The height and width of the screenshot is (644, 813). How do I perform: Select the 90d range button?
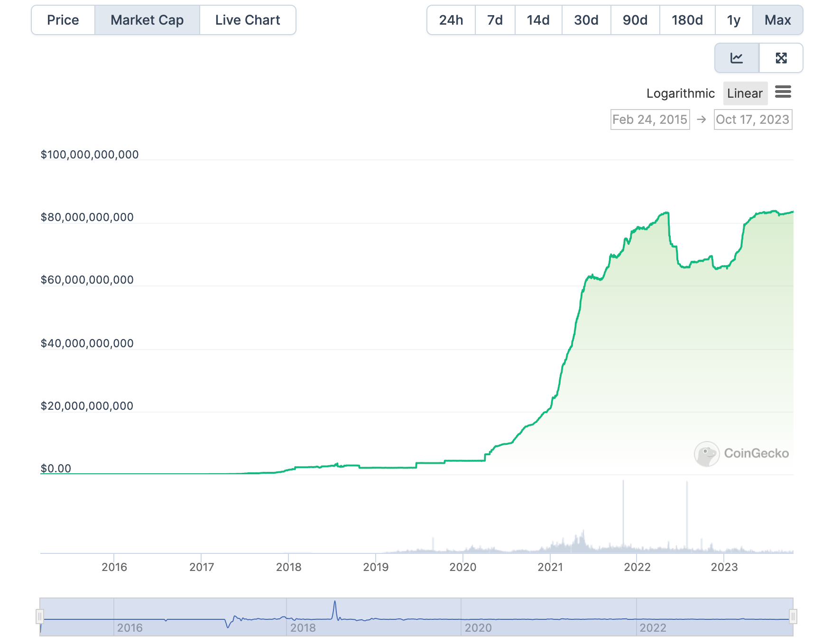(x=635, y=20)
